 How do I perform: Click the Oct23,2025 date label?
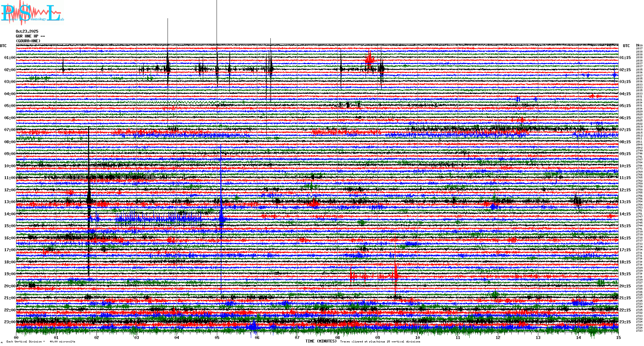[27, 31]
